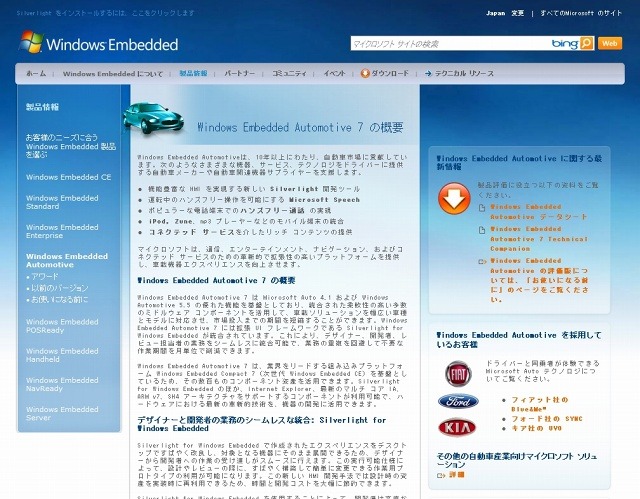Click the KIA logo

[x=457, y=428]
